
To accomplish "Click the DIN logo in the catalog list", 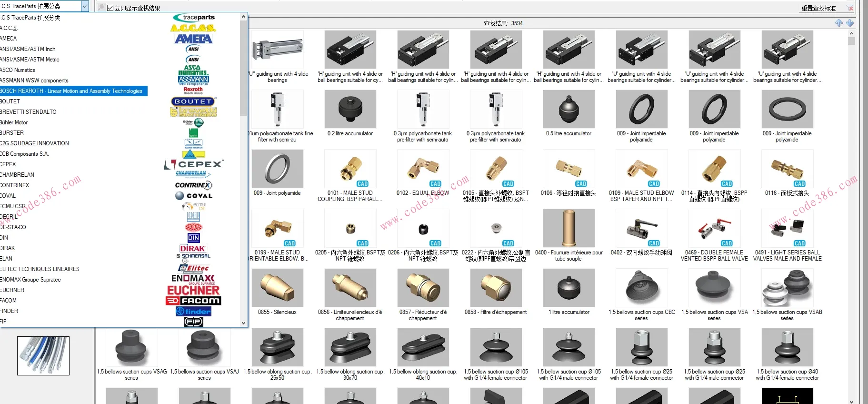I will pos(193,238).
